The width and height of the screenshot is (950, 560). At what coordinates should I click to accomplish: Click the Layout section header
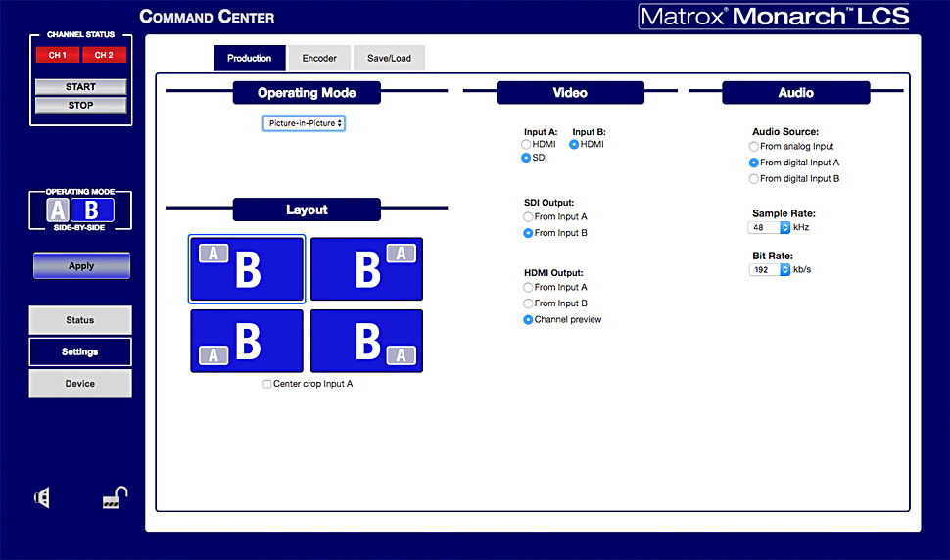307,210
